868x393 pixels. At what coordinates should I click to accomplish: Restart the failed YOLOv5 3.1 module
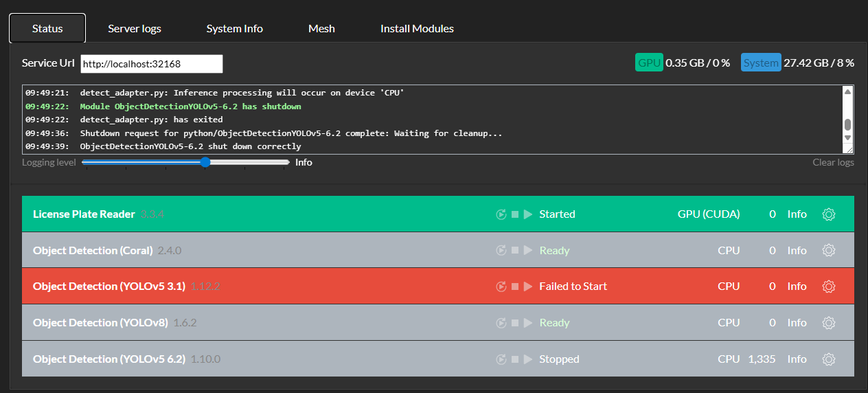coord(501,287)
